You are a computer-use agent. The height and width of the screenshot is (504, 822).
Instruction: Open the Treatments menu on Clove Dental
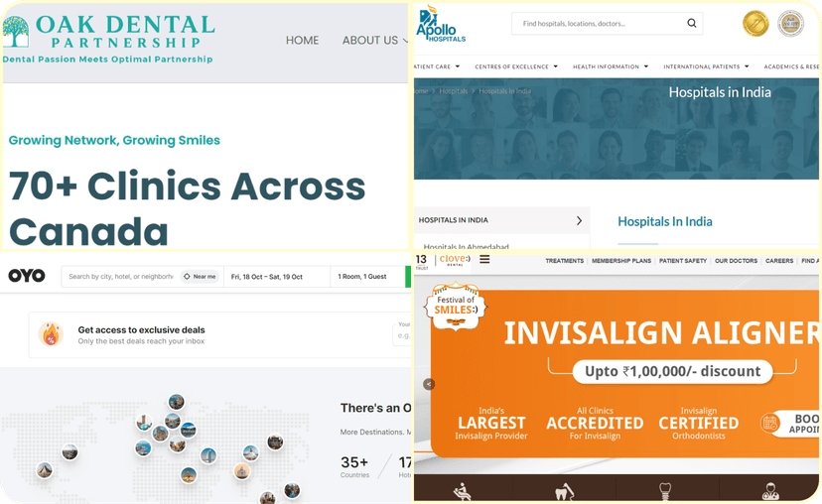point(564,261)
